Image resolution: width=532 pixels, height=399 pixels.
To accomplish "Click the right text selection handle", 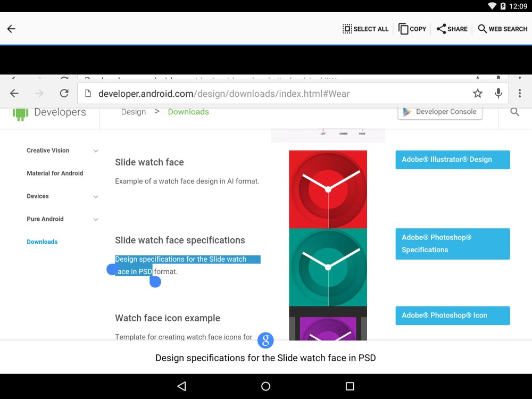I will click(155, 281).
